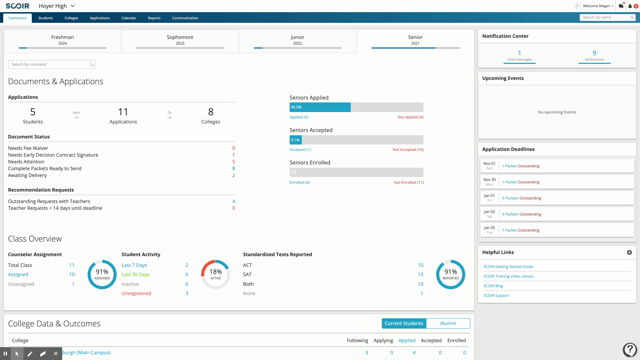Open the SCOIR Support link
Screen dimensions: 640x360
click(x=496, y=296)
